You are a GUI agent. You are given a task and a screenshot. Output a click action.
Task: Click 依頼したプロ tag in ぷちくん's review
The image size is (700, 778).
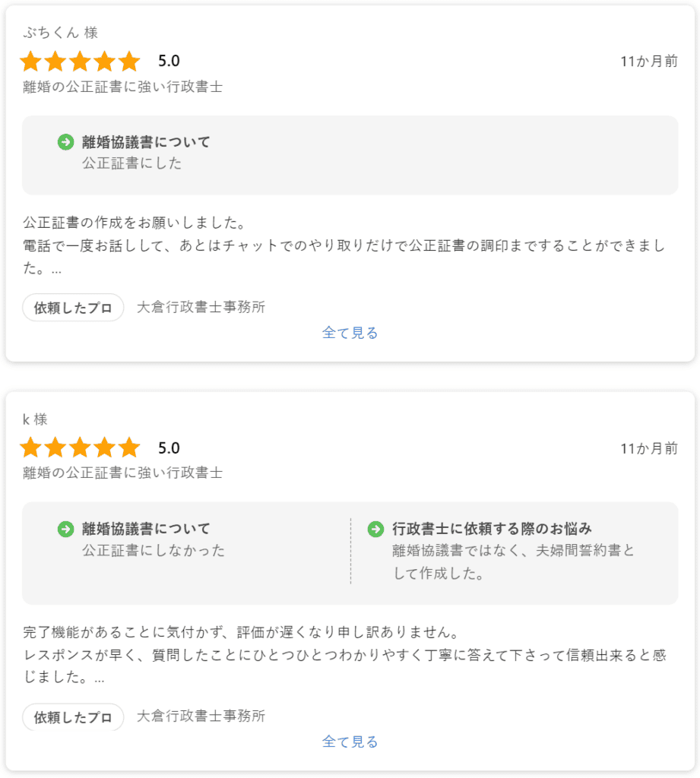click(x=73, y=308)
